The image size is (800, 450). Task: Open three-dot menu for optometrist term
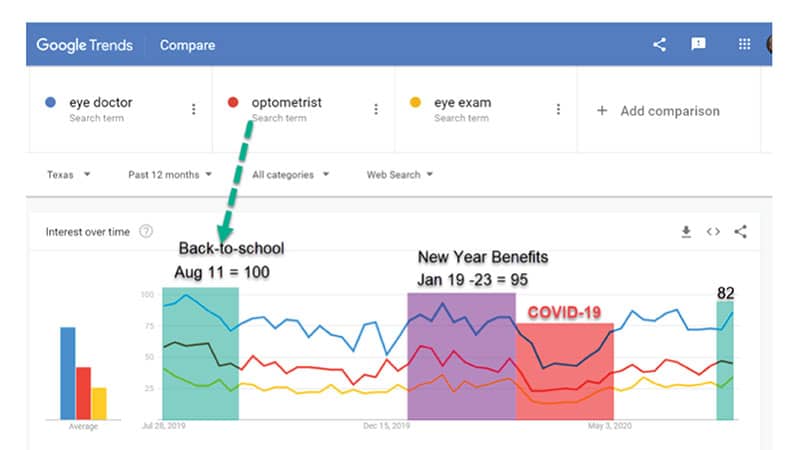[x=376, y=109]
